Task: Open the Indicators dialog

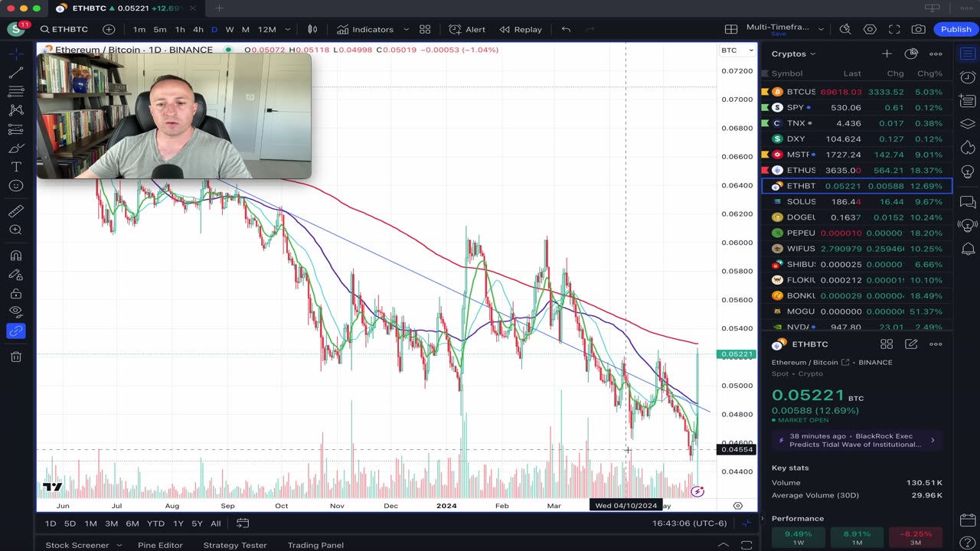Action: coord(365,29)
